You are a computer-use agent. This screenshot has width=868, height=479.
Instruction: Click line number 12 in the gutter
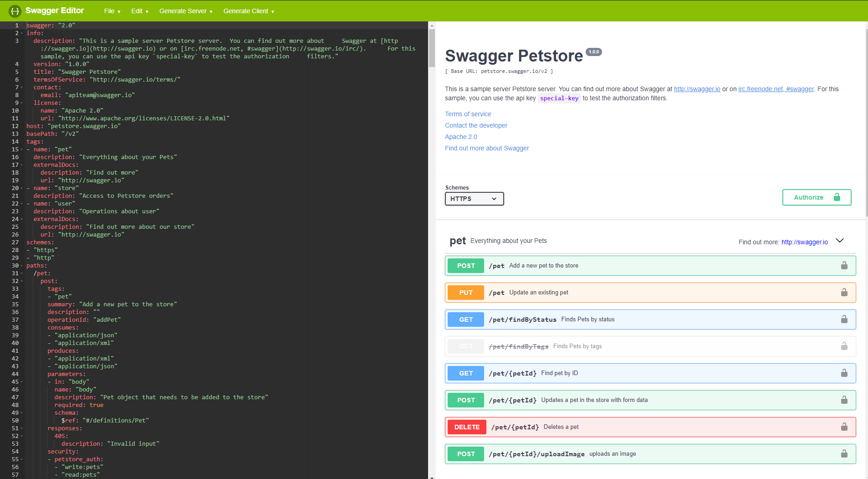point(15,126)
